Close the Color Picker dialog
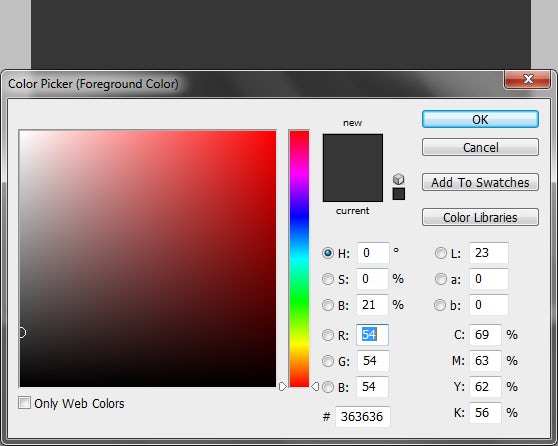The width and height of the screenshot is (558, 446). pos(527,79)
